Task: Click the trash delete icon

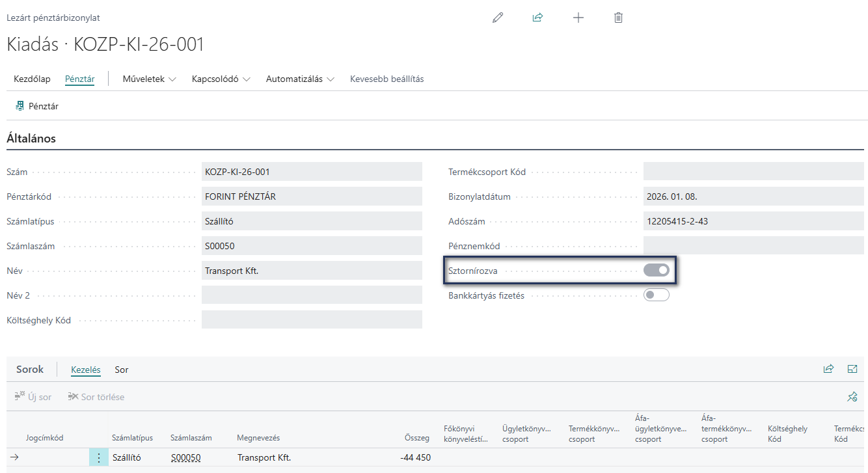Action: tap(618, 18)
